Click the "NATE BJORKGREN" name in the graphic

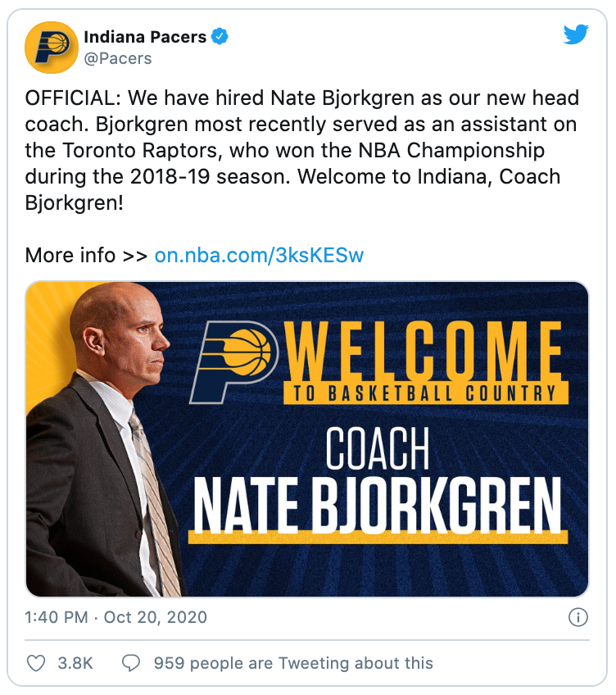point(377,503)
